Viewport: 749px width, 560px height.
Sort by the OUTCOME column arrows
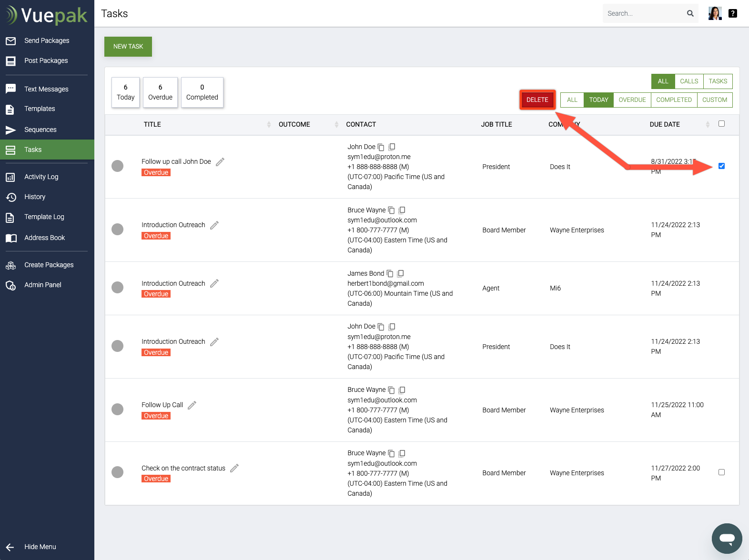tap(336, 124)
